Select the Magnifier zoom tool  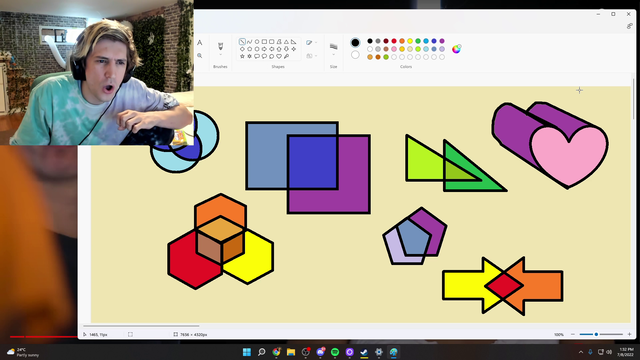click(200, 56)
